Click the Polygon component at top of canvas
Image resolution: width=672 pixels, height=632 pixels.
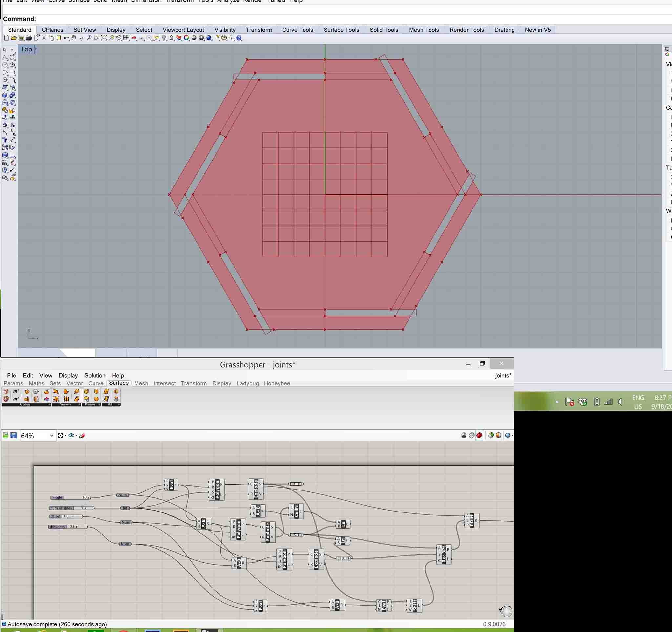point(217,489)
